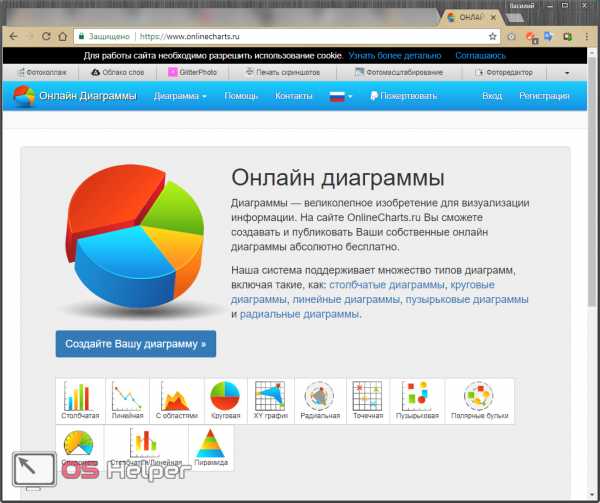The height and width of the screenshot is (503, 600).
Task: Click the browser address bar URL
Action: [189, 37]
